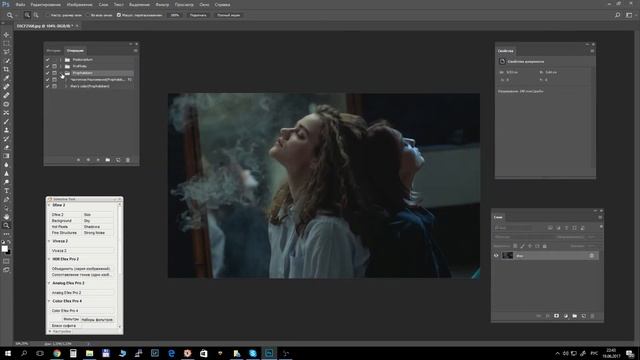Toggle Quick Mask mode icon
Viewport: 640px width, 360px height.
point(6,261)
